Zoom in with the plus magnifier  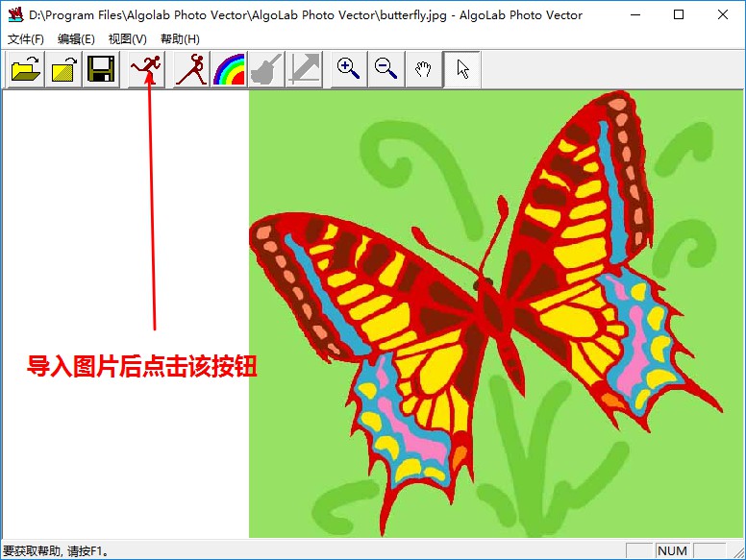click(349, 69)
